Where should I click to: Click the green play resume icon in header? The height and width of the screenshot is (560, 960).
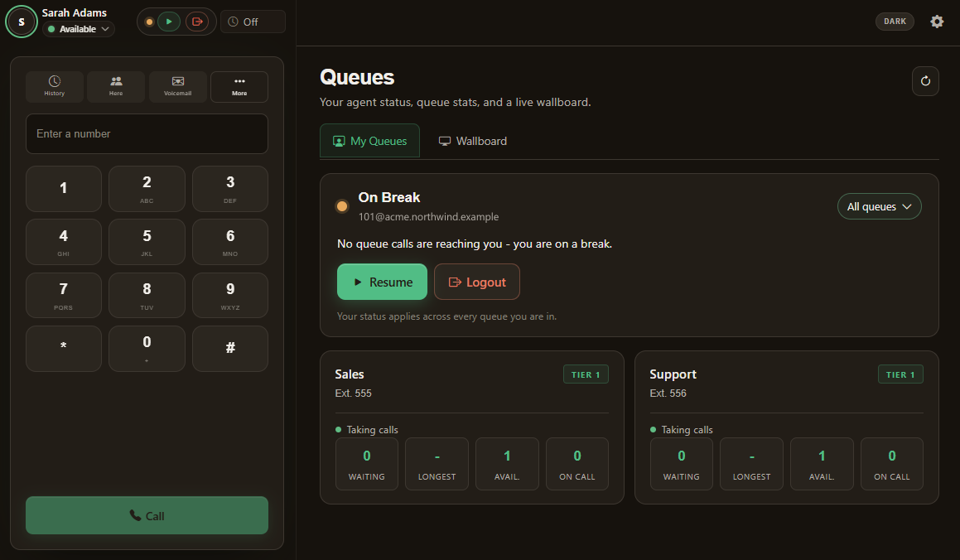click(169, 22)
